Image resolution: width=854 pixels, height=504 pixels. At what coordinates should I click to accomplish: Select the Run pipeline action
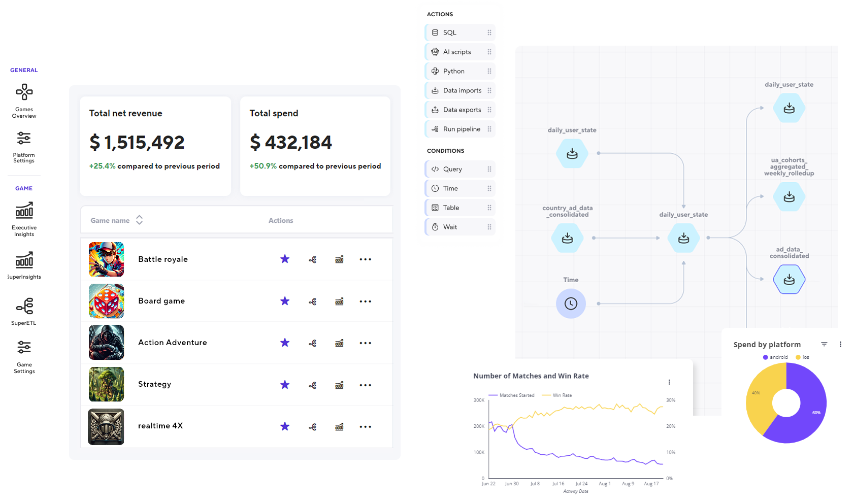tap(460, 129)
